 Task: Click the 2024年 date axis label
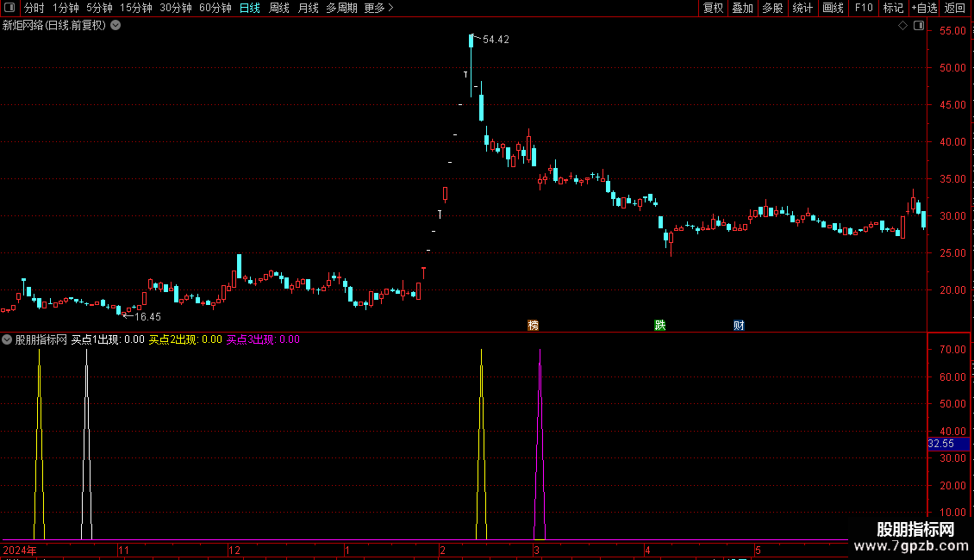click(x=20, y=551)
